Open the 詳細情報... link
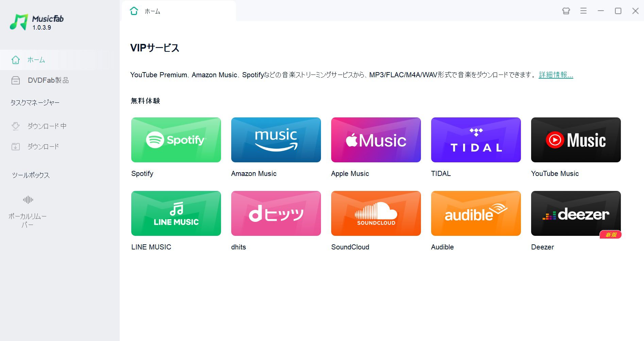This screenshot has height=341, width=644. (556, 75)
